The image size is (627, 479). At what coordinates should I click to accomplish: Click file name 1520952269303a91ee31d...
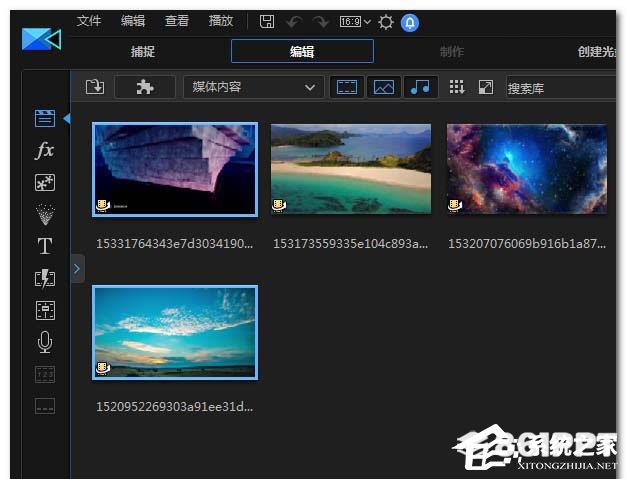coord(175,407)
